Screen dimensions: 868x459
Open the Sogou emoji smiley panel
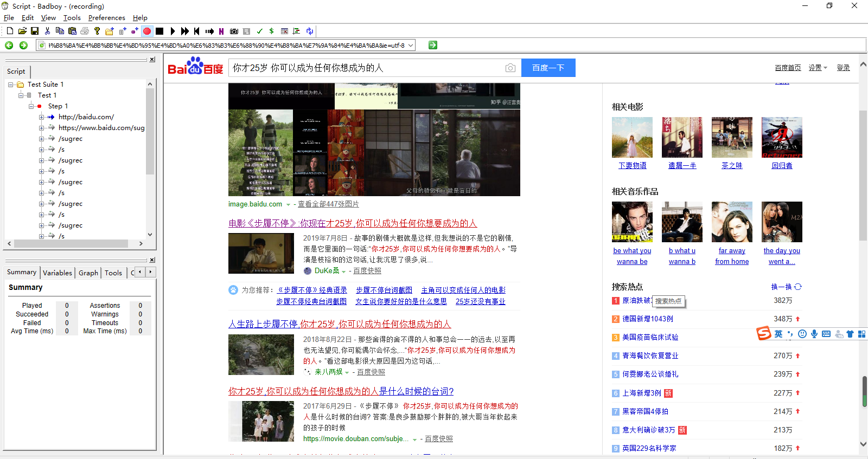click(x=802, y=334)
